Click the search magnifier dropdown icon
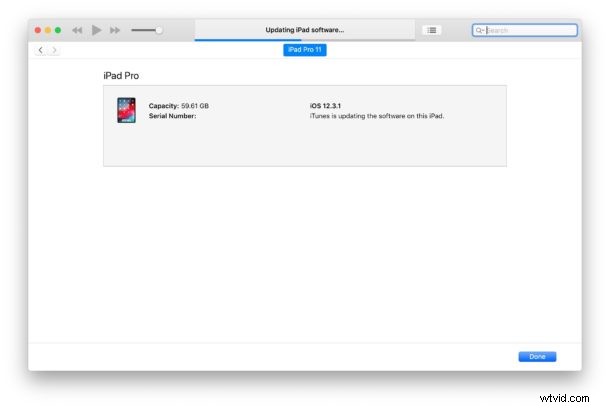The width and height of the screenshot is (610, 408). point(480,30)
